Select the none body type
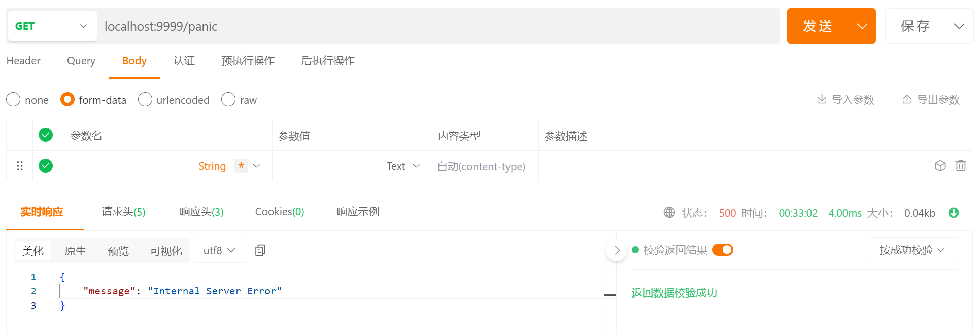 pyautogui.click(x=13, y=99)
